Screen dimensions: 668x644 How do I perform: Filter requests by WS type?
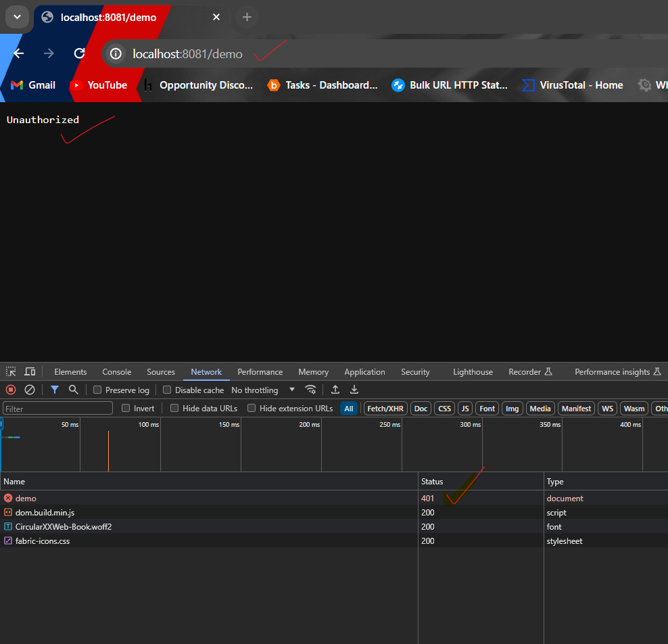608,409
